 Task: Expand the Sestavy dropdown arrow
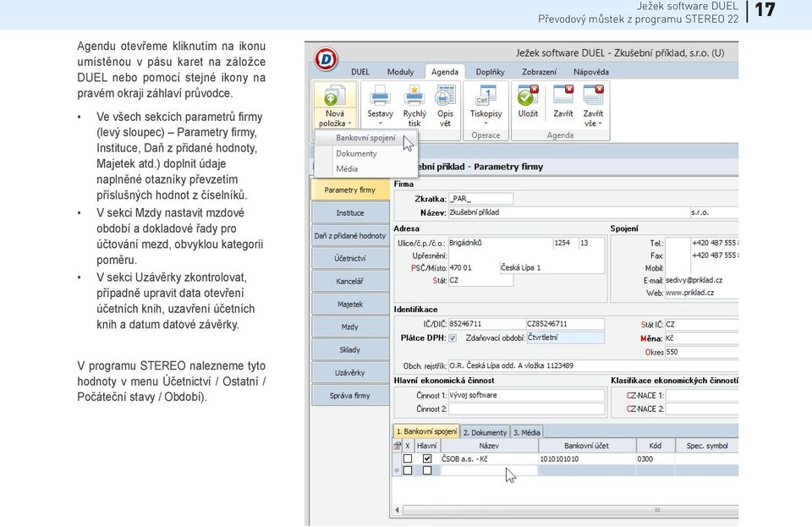380,124
